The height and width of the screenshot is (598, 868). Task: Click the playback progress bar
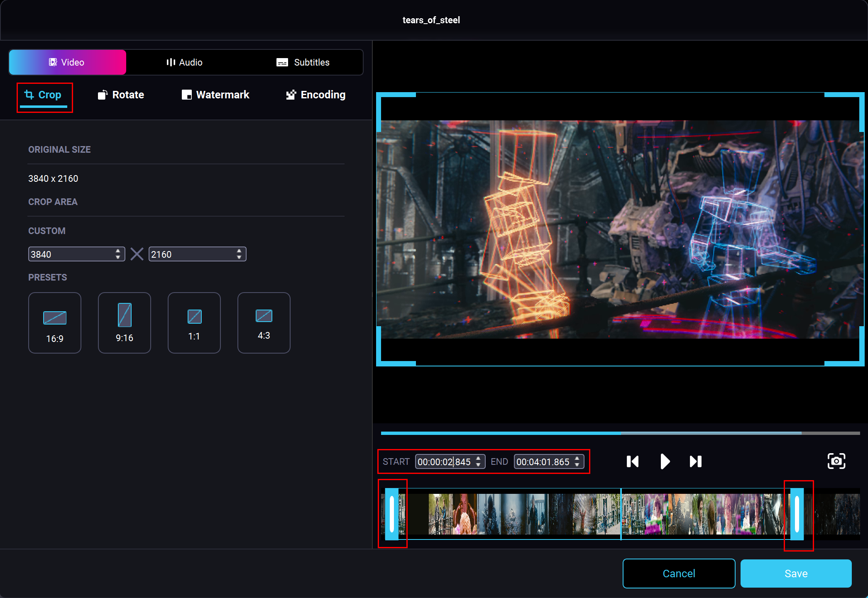tap(621, 433)
